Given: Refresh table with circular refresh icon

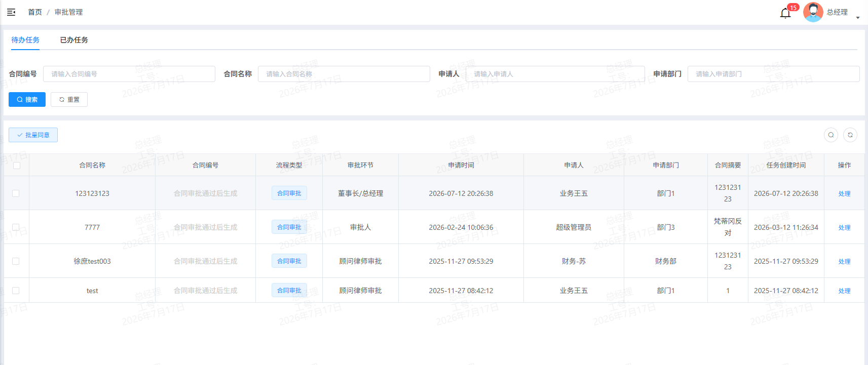Looking at the screenshot, I should [x=850, y=135].
